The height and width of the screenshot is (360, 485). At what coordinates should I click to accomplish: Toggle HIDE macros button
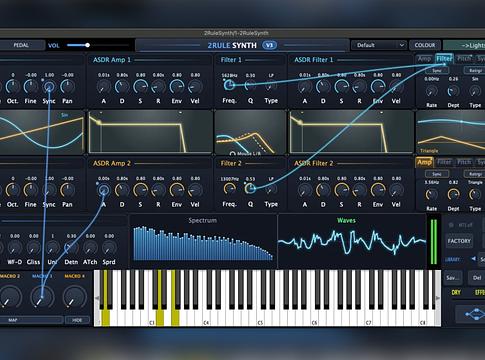point(77,320)
